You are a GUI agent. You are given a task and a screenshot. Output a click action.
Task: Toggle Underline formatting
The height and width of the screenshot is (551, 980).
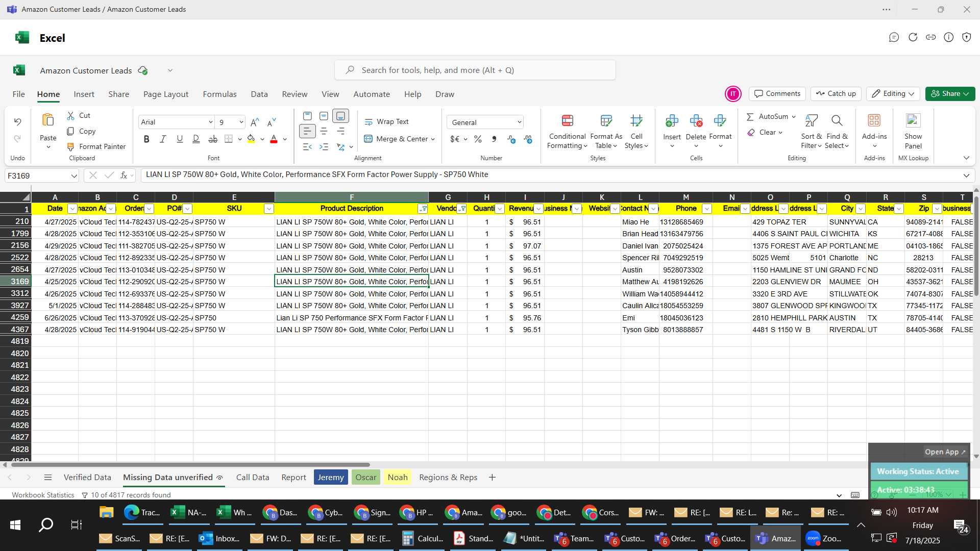pyautogui.click(x=179, y=139)
